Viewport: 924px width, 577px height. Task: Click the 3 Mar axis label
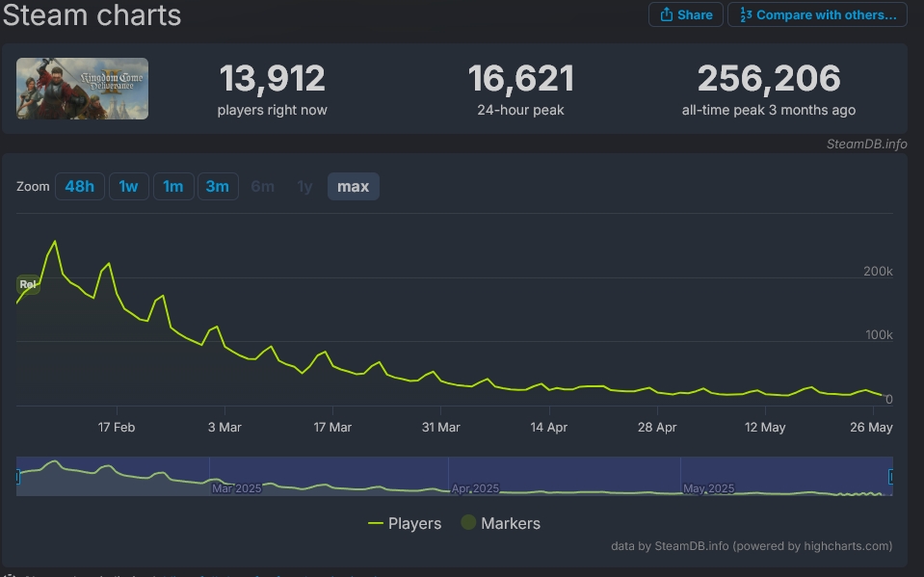(x=224, y=428)
